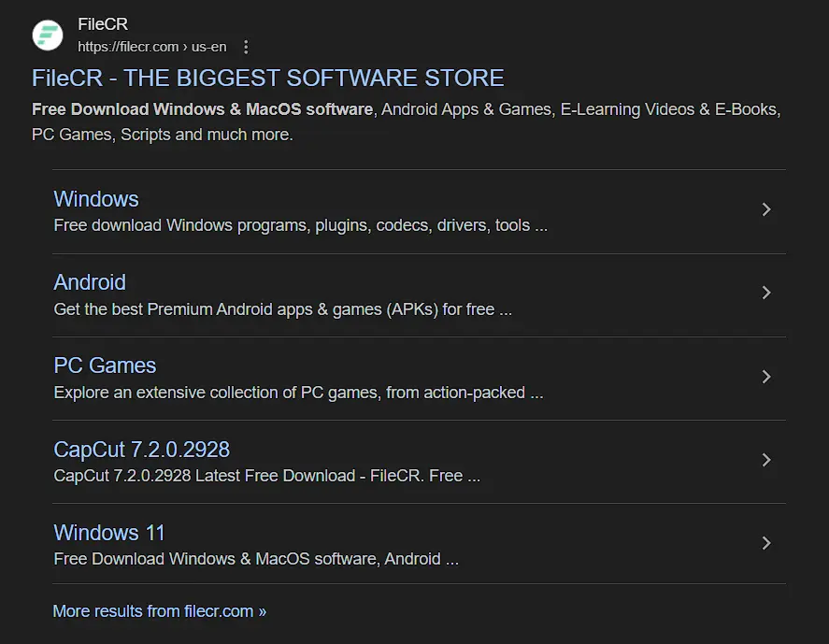Image resolution: width=829 pixels, height=644 pixels.
Task: Open the Android sitelink
Action: coord(90,282)
